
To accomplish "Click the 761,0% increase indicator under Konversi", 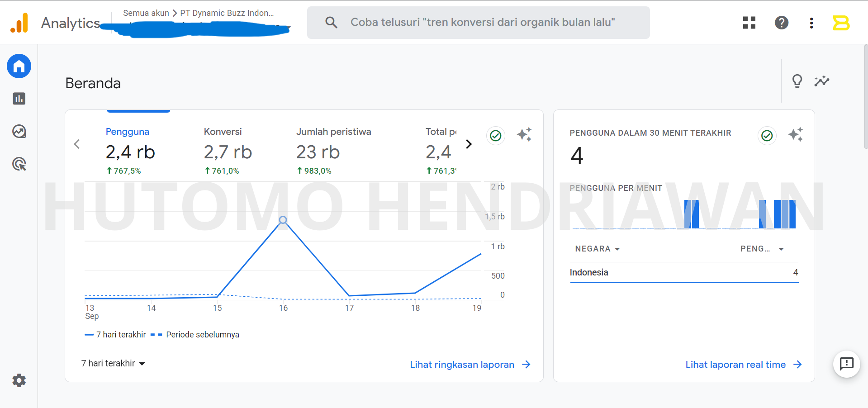I will [x=222, y=171].
